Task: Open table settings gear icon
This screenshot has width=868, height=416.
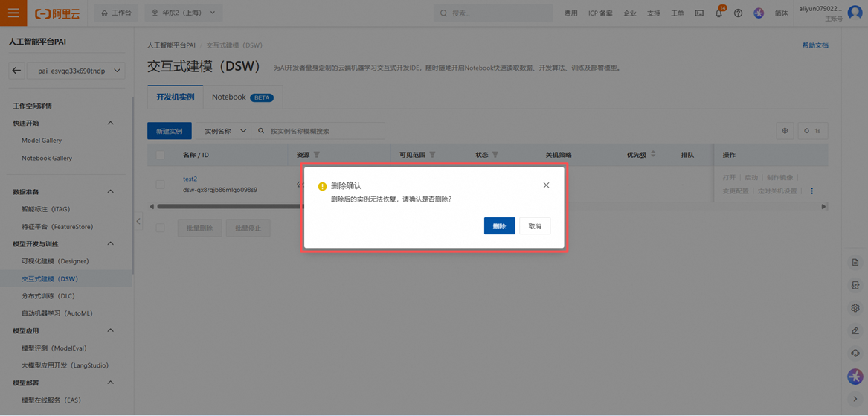Action: pyautogui.click(x=785, y=131)
